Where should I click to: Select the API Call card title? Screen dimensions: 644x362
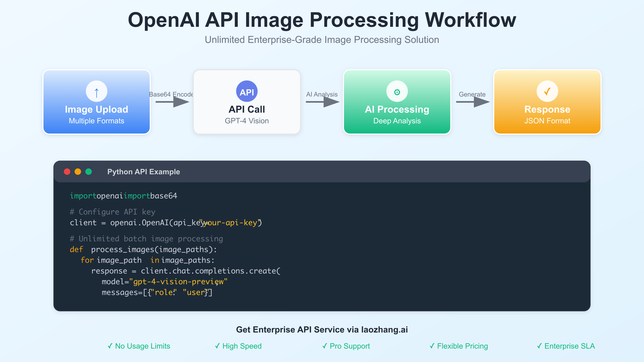point(247,109)
